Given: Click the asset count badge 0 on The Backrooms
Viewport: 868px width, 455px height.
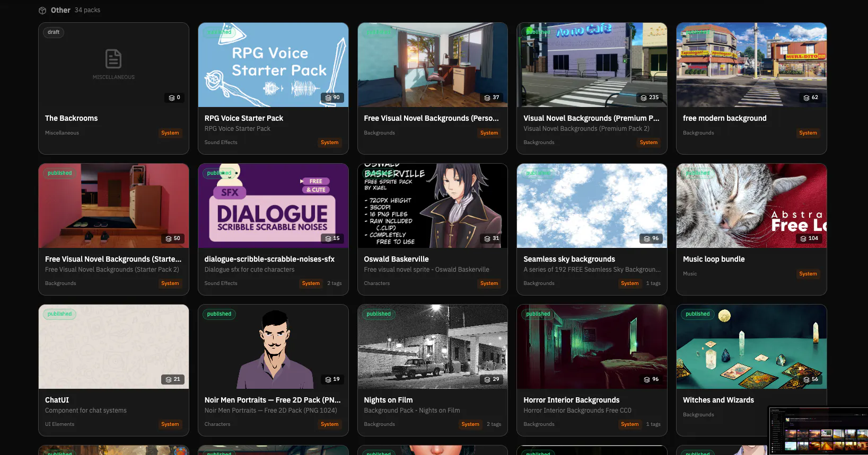Looking at the screenshot, I should coord(174,97).
